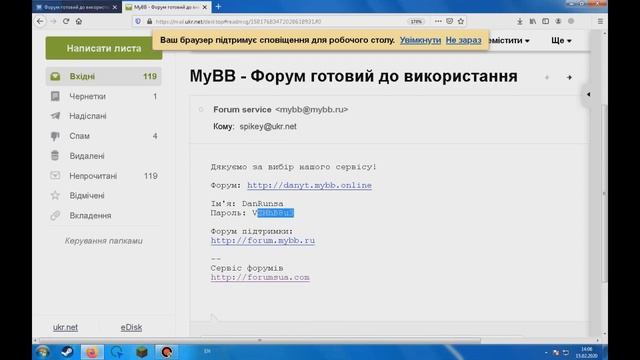
Task: Click the 170% zoom level badge
Action: coord(416,21)
